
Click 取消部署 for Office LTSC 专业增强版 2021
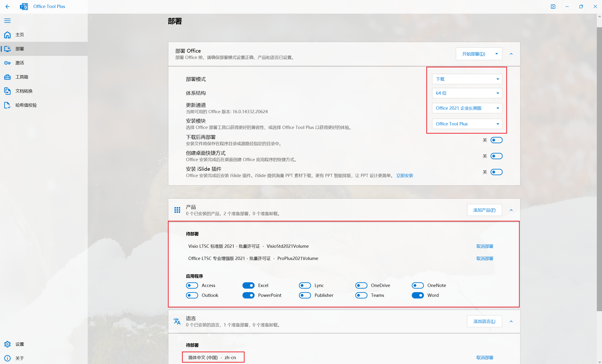point(484,258)
